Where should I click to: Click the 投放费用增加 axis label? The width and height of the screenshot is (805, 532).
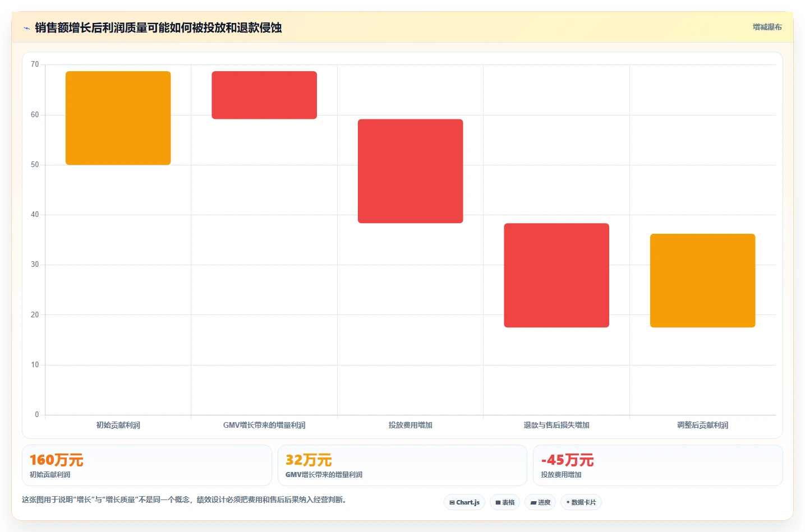tap(411, 425)
